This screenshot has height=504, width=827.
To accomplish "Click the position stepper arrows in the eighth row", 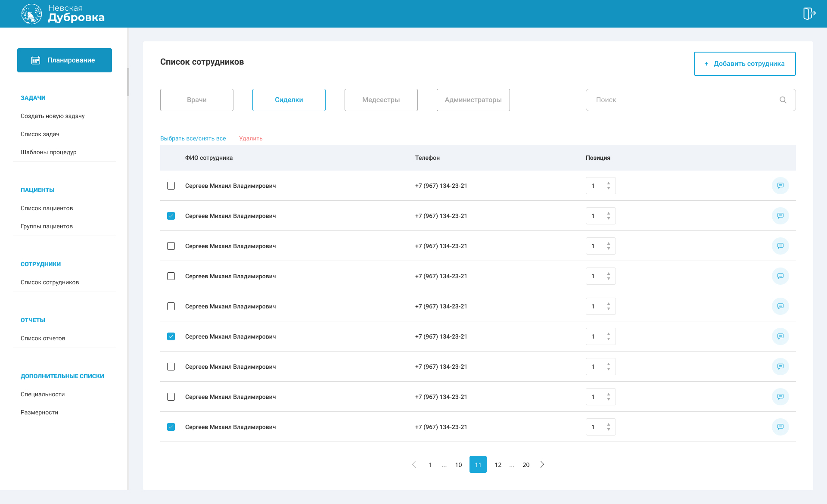I will [609, 397].
